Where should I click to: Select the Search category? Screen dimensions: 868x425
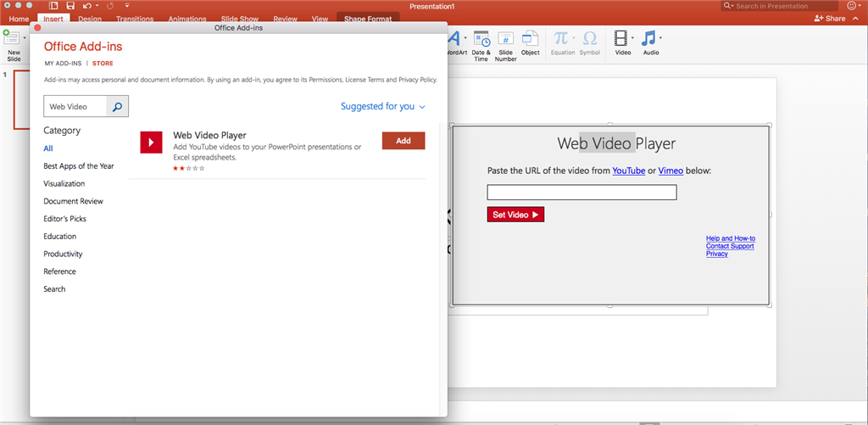54,288
